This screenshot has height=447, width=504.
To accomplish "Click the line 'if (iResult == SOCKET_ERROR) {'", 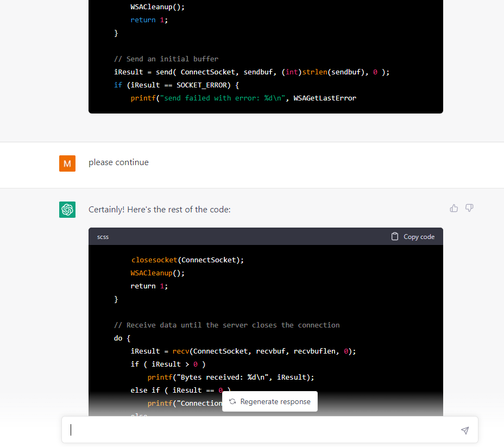I will (177, 85).
